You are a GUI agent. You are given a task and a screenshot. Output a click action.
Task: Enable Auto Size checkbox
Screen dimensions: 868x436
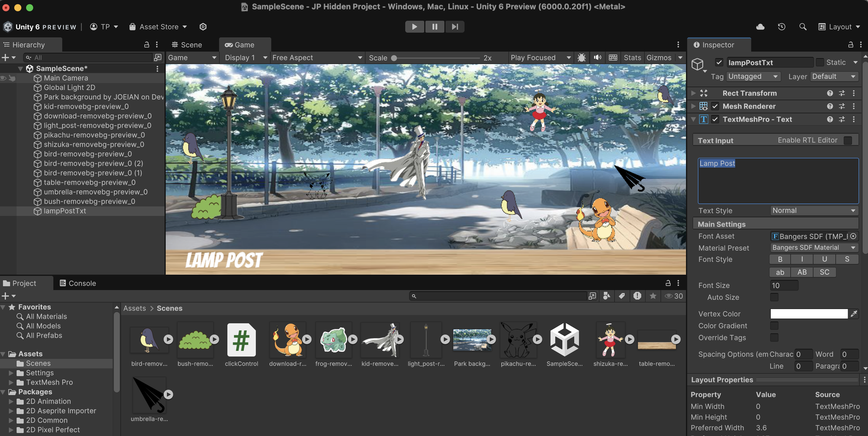(x=774, y=297)
